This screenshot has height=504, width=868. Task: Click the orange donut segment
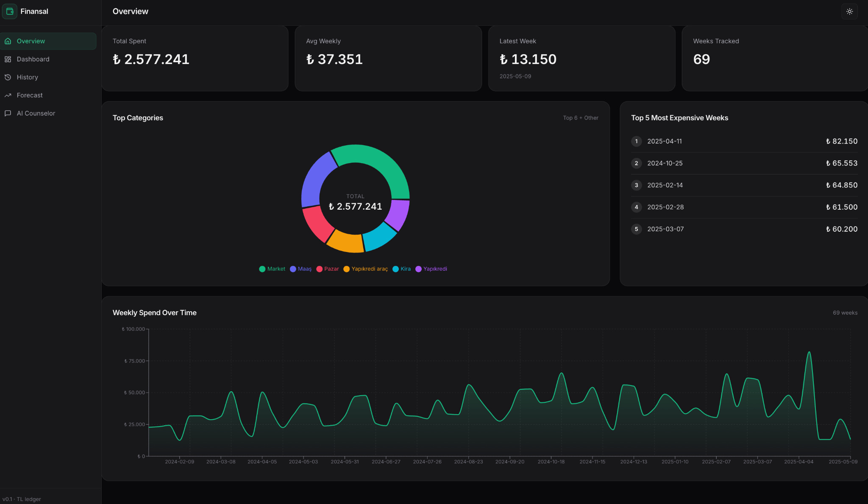click(x=345, y=243)
